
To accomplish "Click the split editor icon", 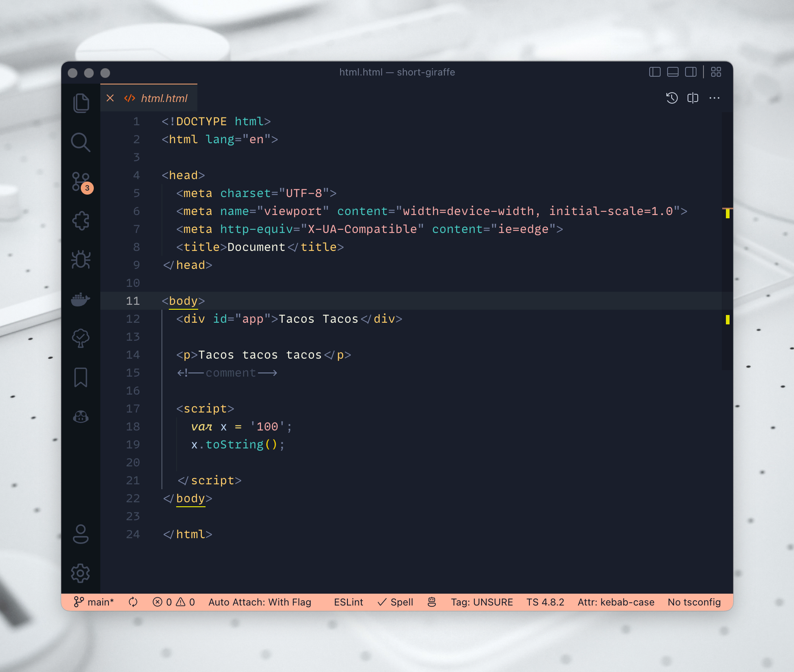I will (x=693, y=98).
